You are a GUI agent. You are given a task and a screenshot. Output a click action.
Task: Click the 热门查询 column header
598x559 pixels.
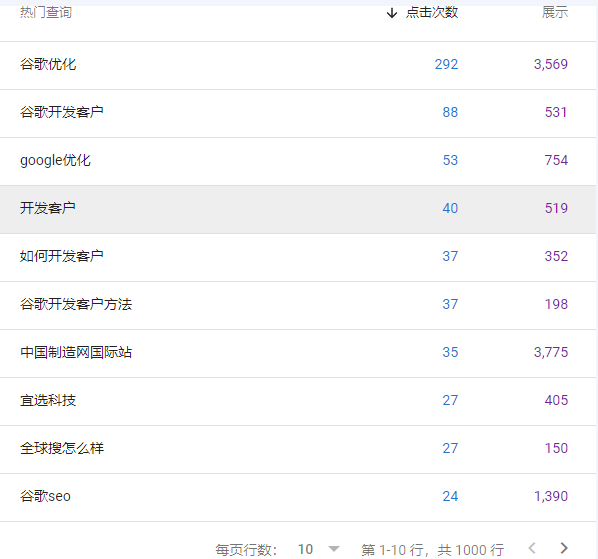[x=46, y=13]
